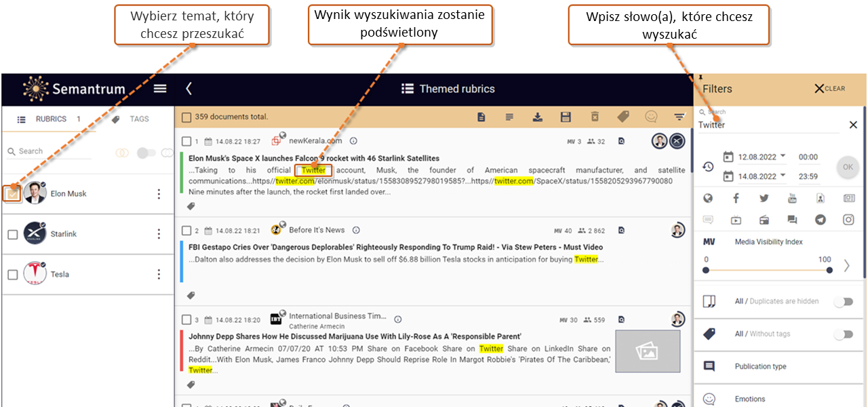Open end date dropdown arrow for 14.08.2022
The height and width of the screenshot is (407, 868).
(783, 176)
